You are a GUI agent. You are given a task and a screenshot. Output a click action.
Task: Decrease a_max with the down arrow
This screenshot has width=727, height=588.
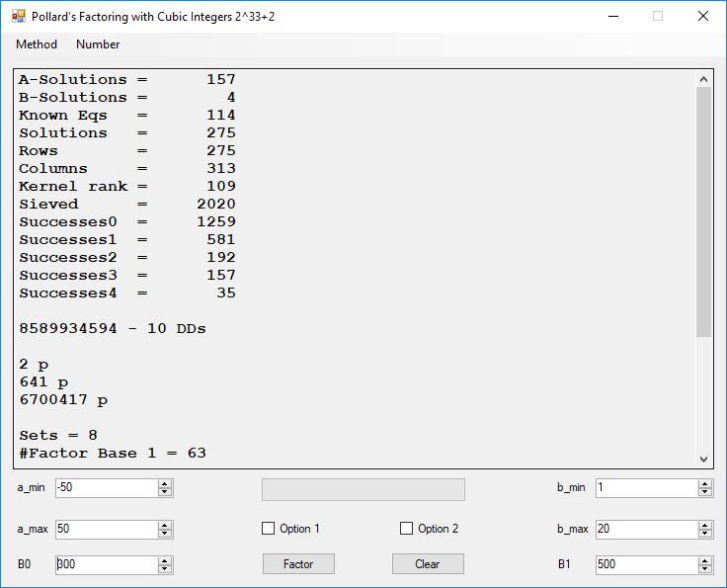click(x=165, y=534)
